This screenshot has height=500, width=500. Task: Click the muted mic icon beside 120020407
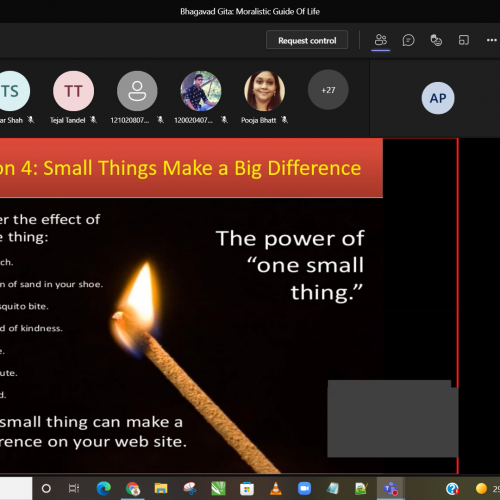(224, 120)
